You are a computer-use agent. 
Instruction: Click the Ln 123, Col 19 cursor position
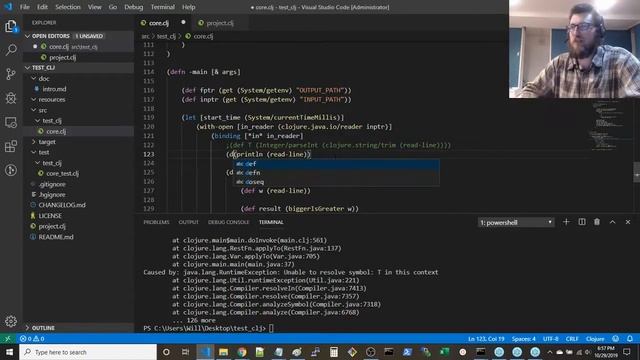coord(486,339)
